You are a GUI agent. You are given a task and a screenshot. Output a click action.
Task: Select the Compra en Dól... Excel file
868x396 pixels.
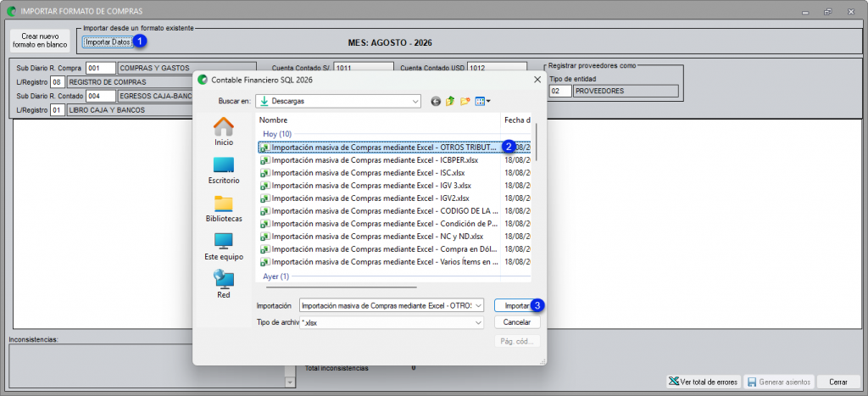[x=381, y=249]
